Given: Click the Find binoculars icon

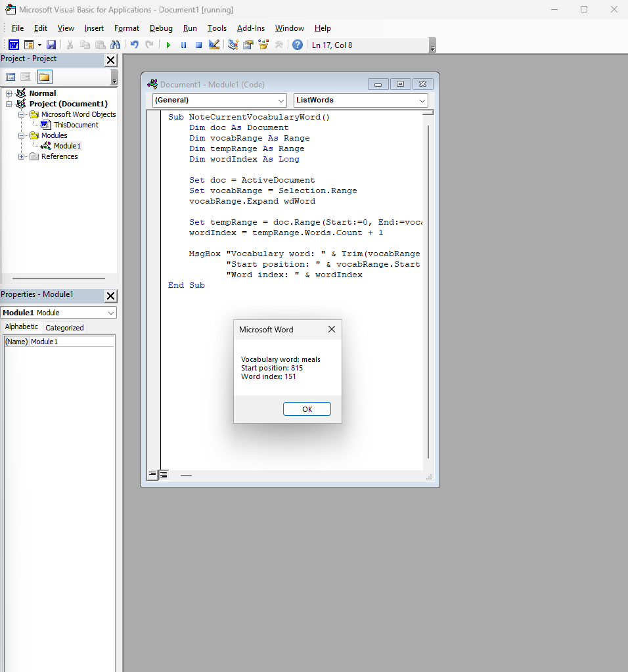Looking at the screenshot, I should coord(116,45).
